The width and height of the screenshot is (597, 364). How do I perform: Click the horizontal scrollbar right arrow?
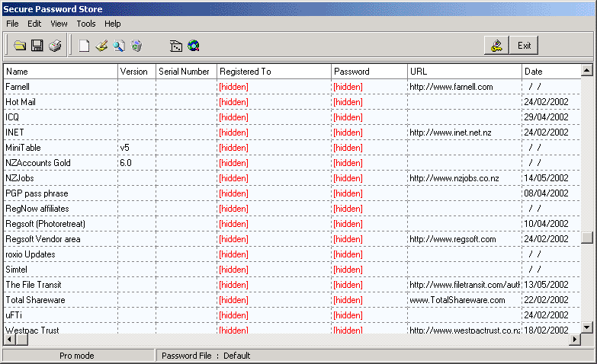575,340
